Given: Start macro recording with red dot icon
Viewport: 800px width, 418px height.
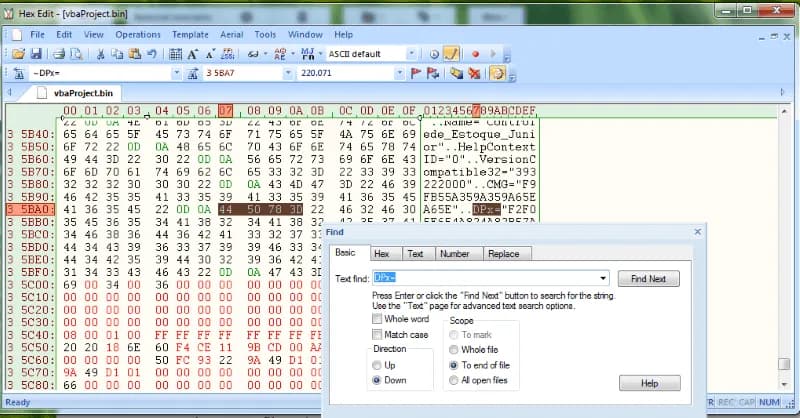Looking at the screenshot, I should (x=476, y=54).
